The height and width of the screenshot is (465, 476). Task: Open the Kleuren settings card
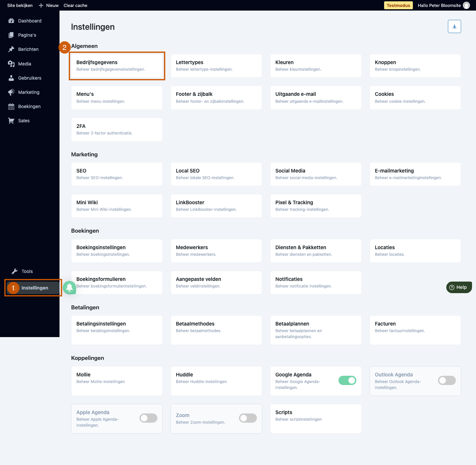pyautogui.click(x=316, y=66)
